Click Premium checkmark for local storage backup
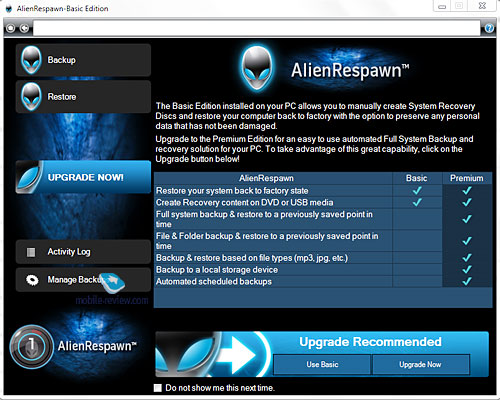Viewport: 500px width, 400px height. 467,269
